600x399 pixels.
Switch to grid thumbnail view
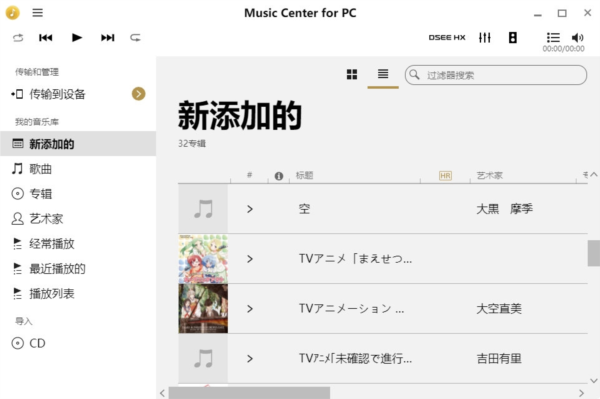(x=352, y=74)
